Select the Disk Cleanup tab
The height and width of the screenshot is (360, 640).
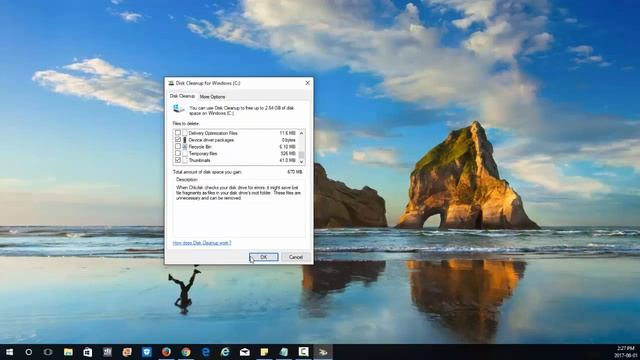[182, 96]
